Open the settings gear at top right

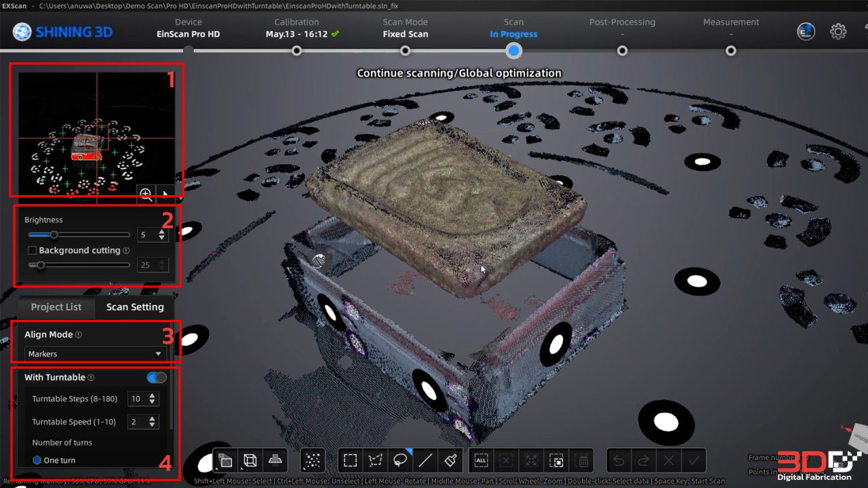point(838,31)
